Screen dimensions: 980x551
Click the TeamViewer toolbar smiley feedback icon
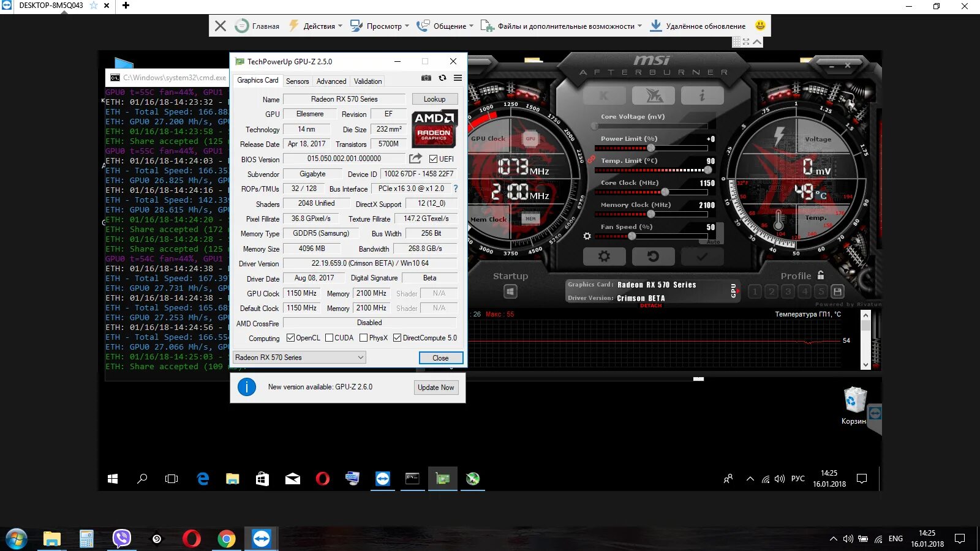pyautogui.click(x=760, y=26)
